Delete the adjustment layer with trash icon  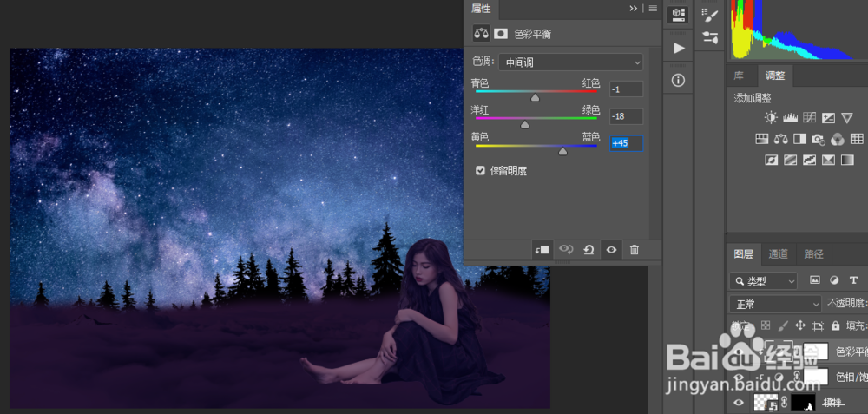635,250
